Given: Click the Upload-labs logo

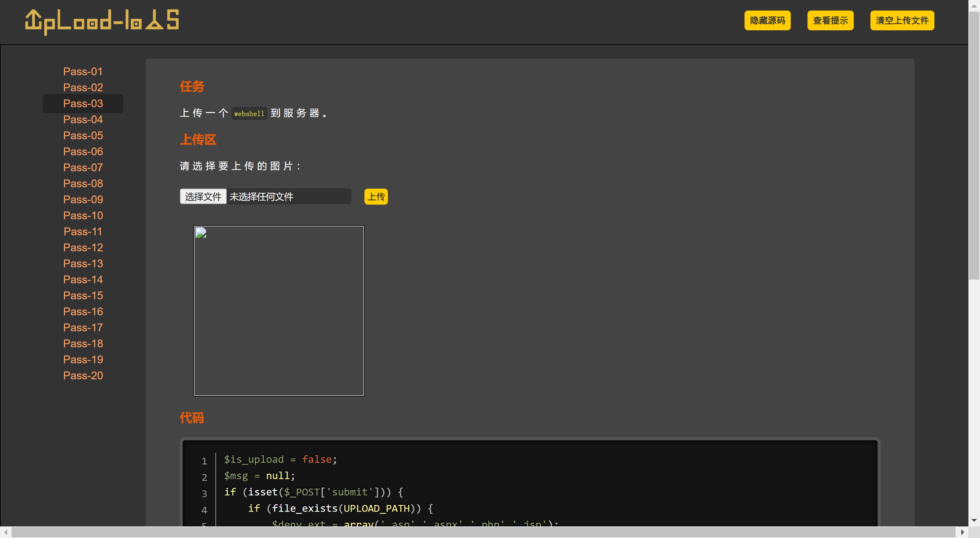Looking at the screenshot, I should pos(102,22).
